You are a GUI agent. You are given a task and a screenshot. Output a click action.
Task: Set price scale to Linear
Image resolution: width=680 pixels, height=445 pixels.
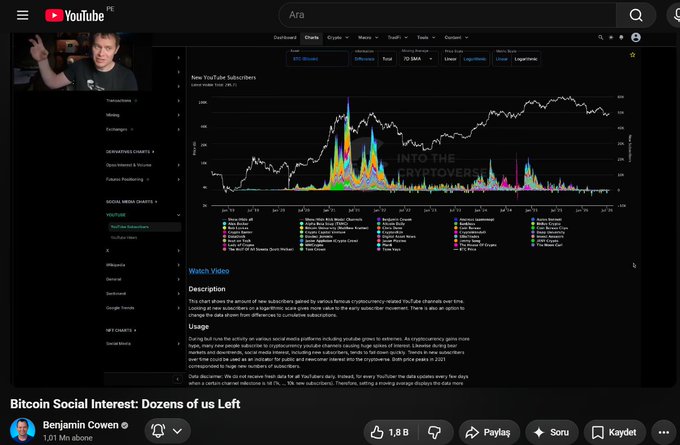pos(451,59)
